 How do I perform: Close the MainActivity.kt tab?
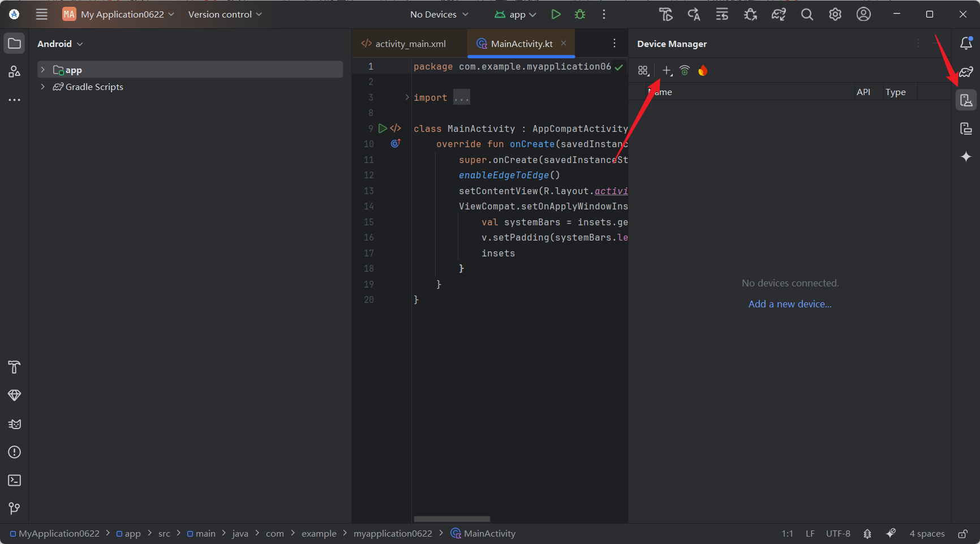pyautogui.click(x=564, y=42)
